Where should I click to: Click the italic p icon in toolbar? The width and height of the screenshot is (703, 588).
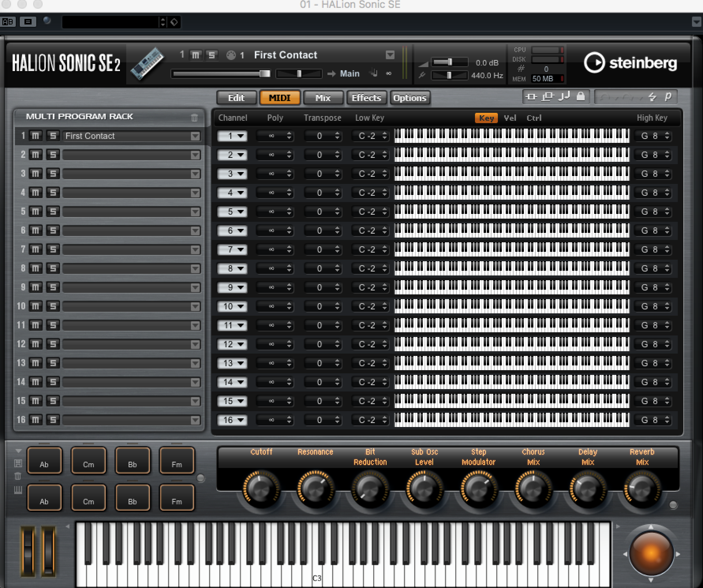[668, 97]
